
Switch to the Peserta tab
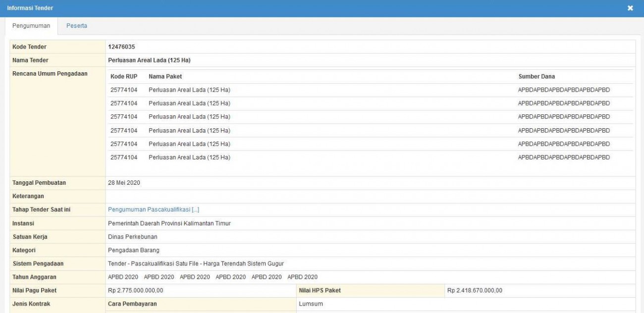(x=77, y=26)
